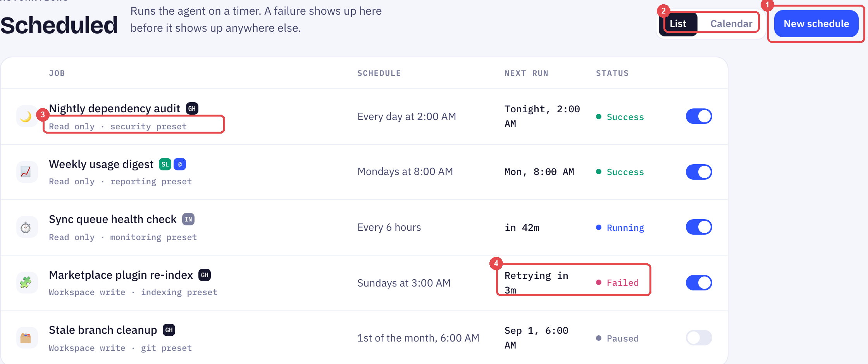Disable the Nightly dependency audit schedule toggle

(x=699, y=116)
